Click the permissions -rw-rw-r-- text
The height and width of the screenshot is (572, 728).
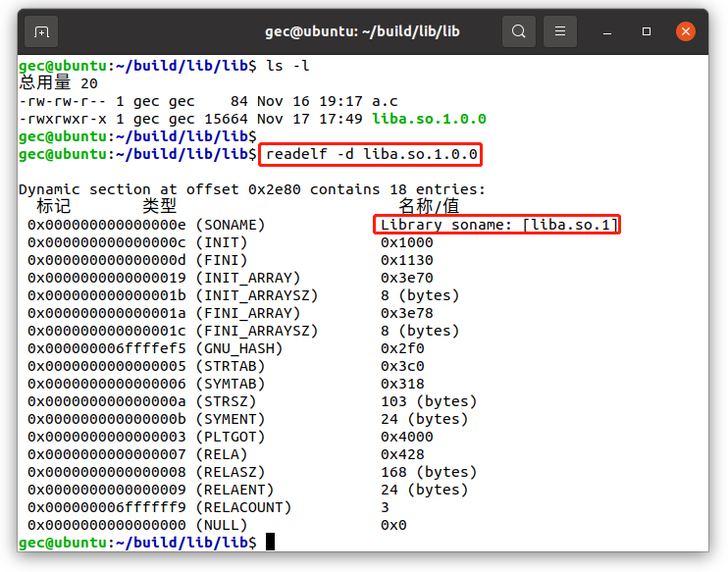coord(63,101)
